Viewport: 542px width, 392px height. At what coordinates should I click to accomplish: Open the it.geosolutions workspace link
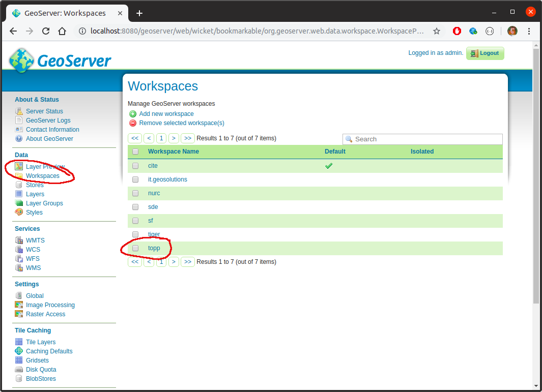[x=167, y=179]
